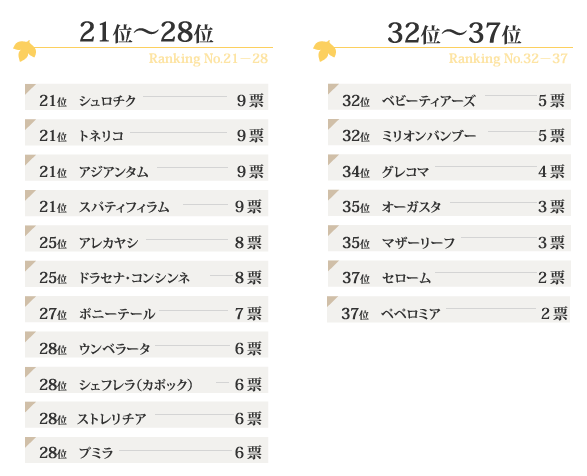Click the corner triangle on the プミラ row

pyautogui.click(x=30, y=442)
